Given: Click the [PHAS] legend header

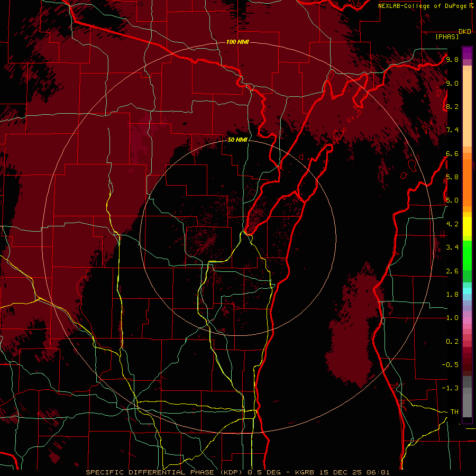Looking at the screenshot, I should pos(447,37).
